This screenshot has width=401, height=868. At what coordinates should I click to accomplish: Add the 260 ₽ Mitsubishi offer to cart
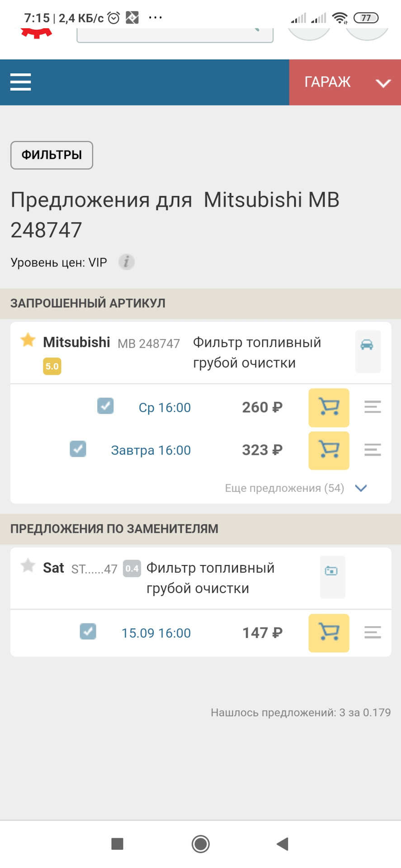click(x=329, y=407)
